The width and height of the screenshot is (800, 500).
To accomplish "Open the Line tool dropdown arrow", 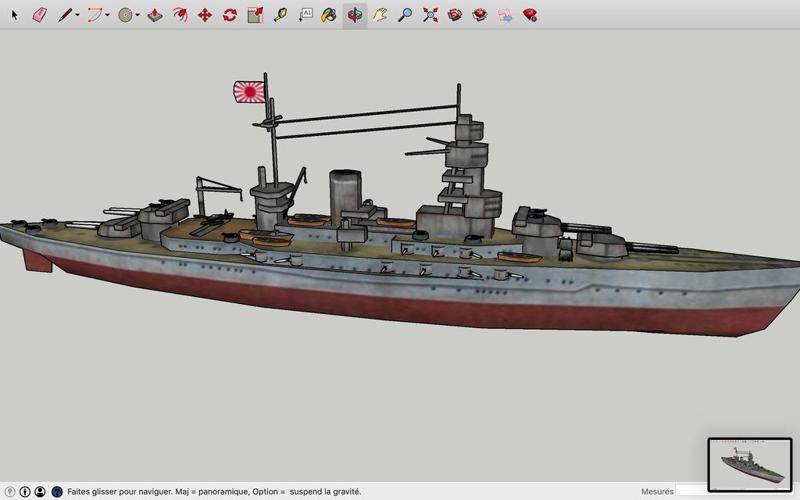I will (x=77, y=15).
